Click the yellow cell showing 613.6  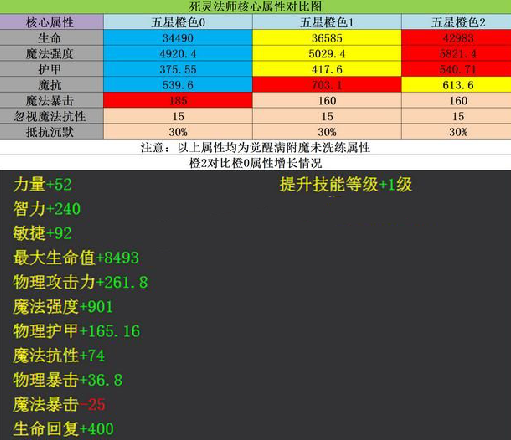456,85
